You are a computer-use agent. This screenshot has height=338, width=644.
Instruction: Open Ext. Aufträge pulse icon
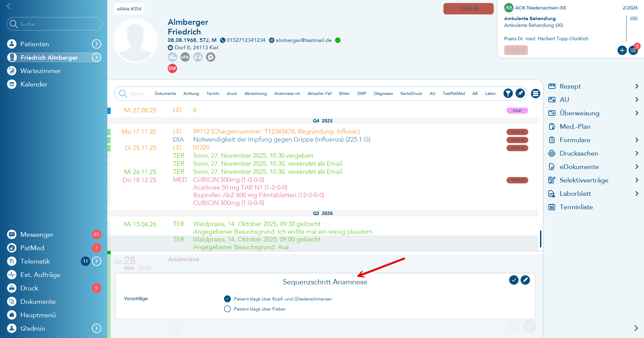pos(12,275)
